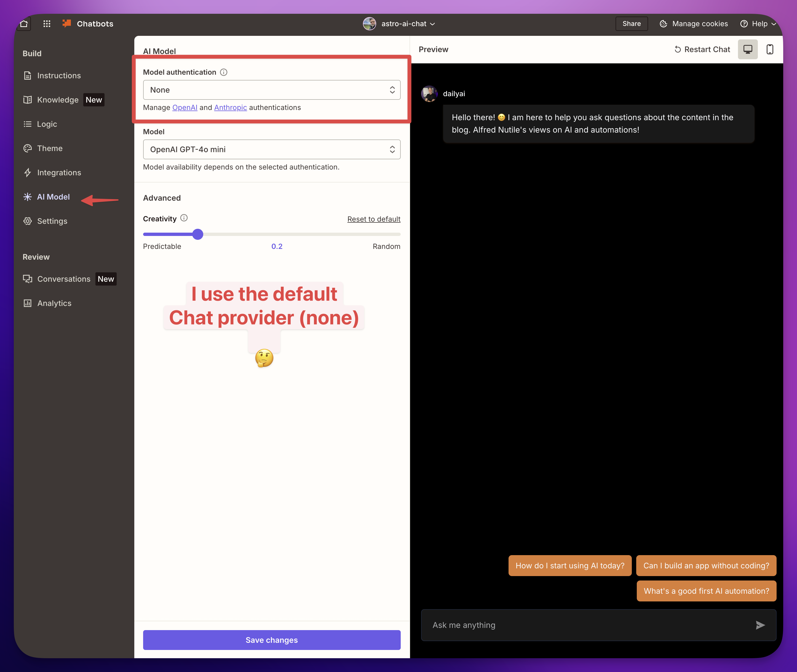Go to the home icon in top bar

[24, 24]
